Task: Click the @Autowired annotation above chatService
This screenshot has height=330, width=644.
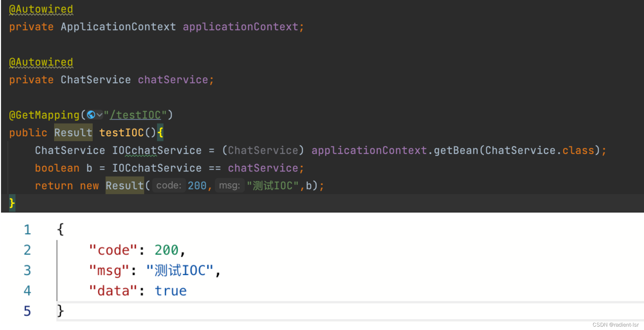Action: (41, 62)
